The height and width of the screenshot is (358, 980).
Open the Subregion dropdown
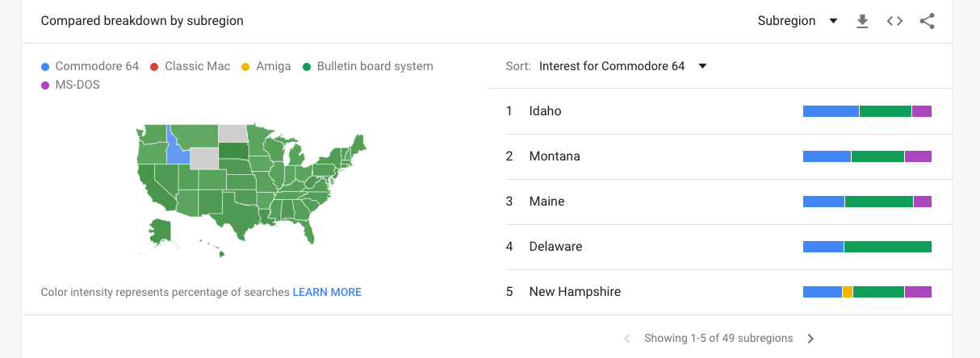click(x=798, y=22)
